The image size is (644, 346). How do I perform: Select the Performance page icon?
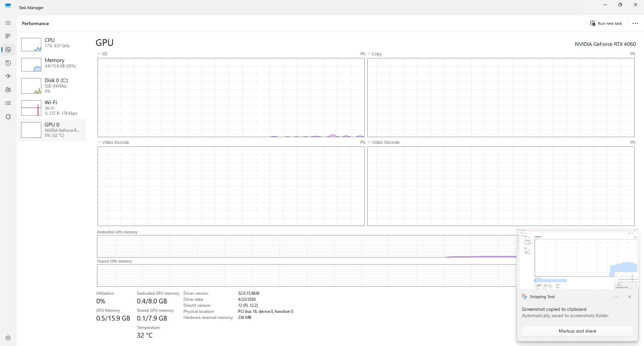pyautogui.click(x=8, y=50)
